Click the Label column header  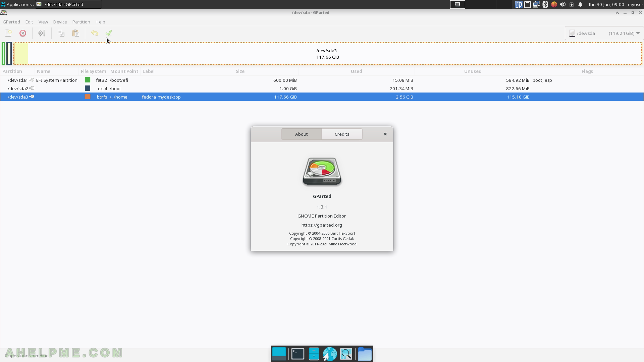click(x=161, y=71)
